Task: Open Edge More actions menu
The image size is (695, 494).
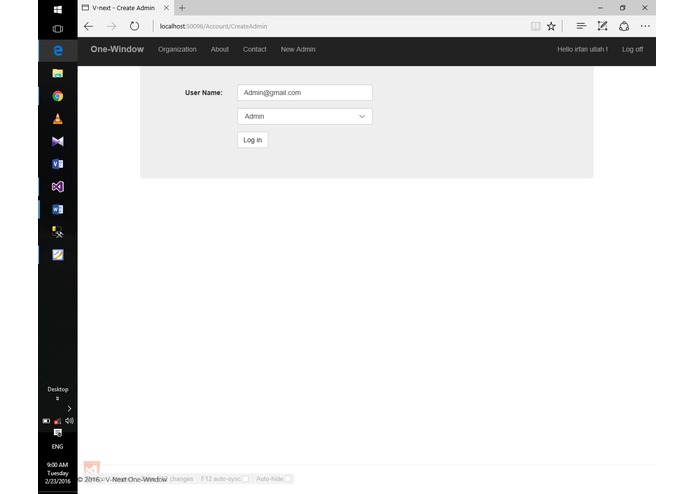Action: click(x=645, y=26)
